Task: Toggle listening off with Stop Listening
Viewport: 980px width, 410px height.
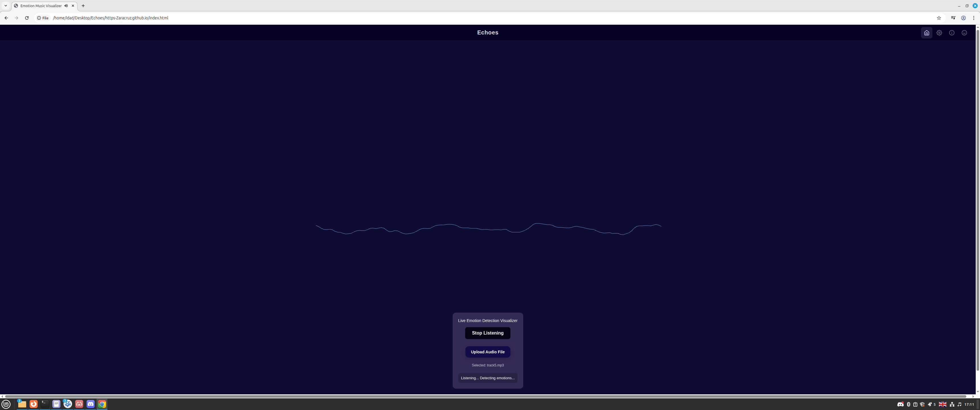Action: (487, 333)
